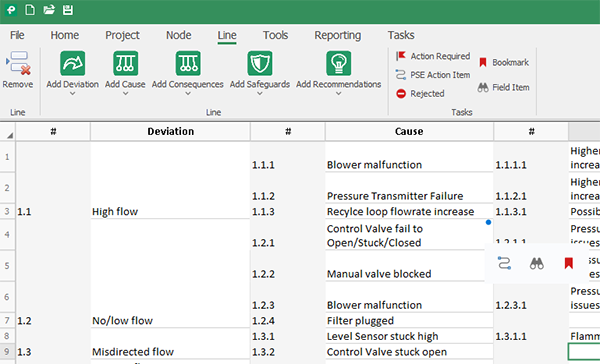Click the PSE Action Item icon in ribbon
Screen dimensions: 600x364
tap(401, 75)
